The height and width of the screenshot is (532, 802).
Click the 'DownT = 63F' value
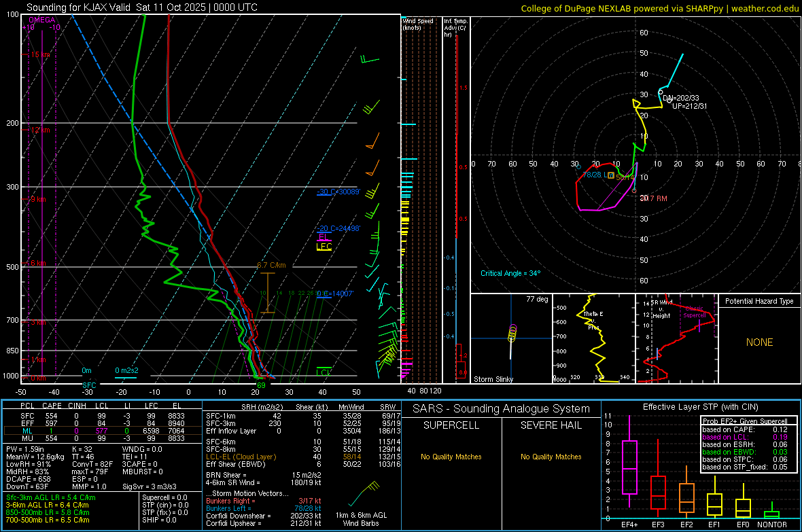point(27,486)
